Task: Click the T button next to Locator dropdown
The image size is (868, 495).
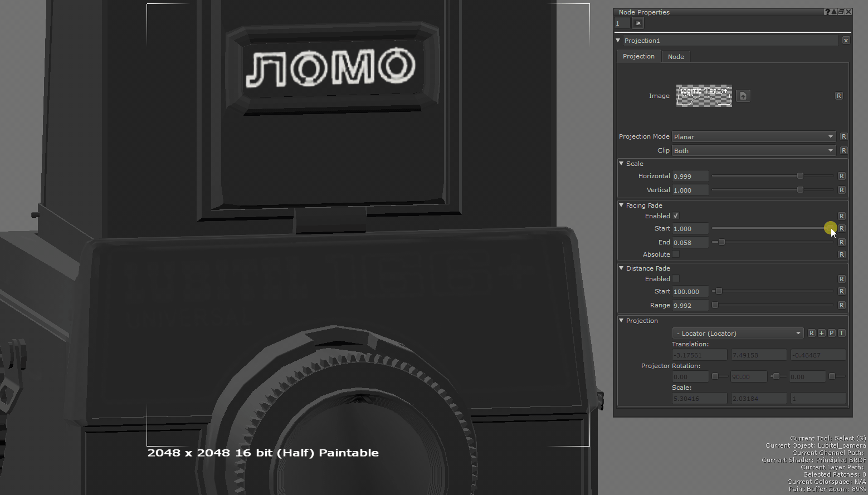Action: (841, 333)
